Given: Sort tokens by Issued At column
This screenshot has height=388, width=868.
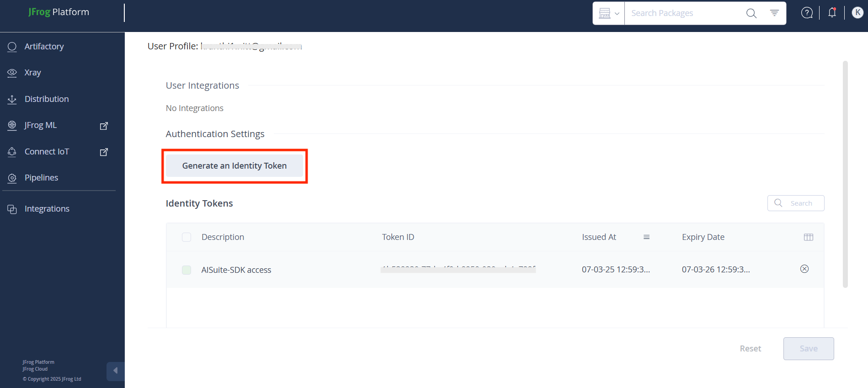Looking at the screenshot, I should (x=599, y=237).
